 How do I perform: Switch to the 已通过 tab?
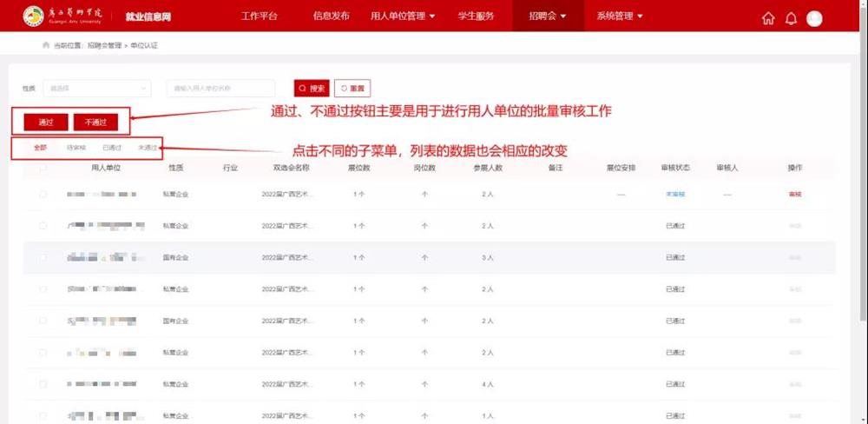tap(111, 148)
